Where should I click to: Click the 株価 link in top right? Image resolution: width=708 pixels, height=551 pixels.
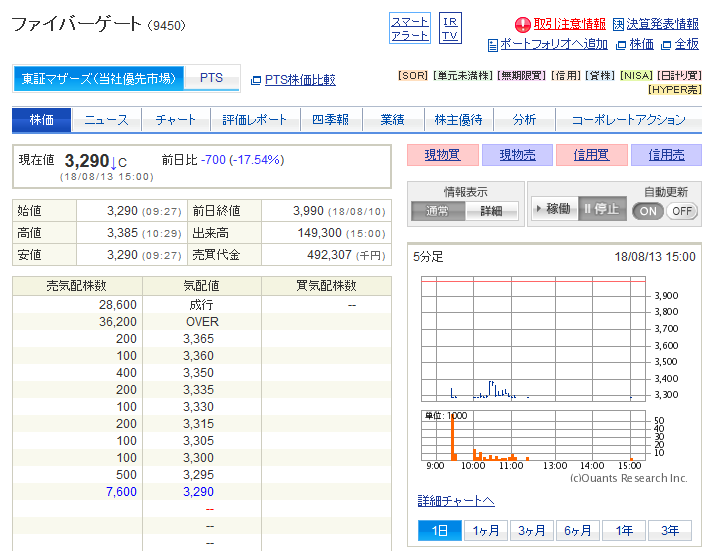tap(641, 44)
